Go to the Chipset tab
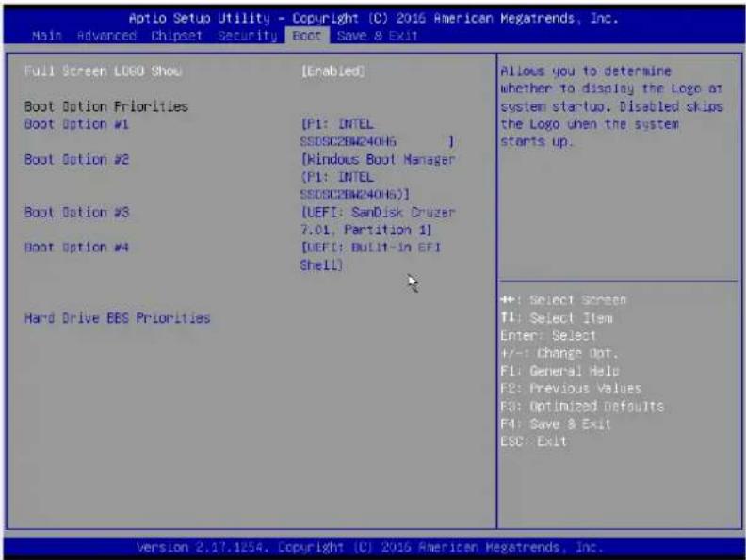The width and height of the screenshot is (746, 560). [x=176, y=36]
